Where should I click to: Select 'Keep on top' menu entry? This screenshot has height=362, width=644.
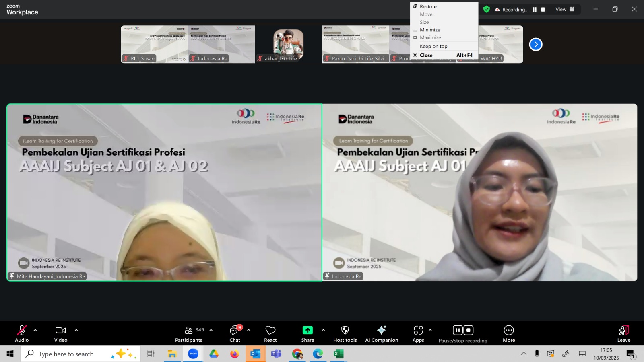(x=433, y=47)
